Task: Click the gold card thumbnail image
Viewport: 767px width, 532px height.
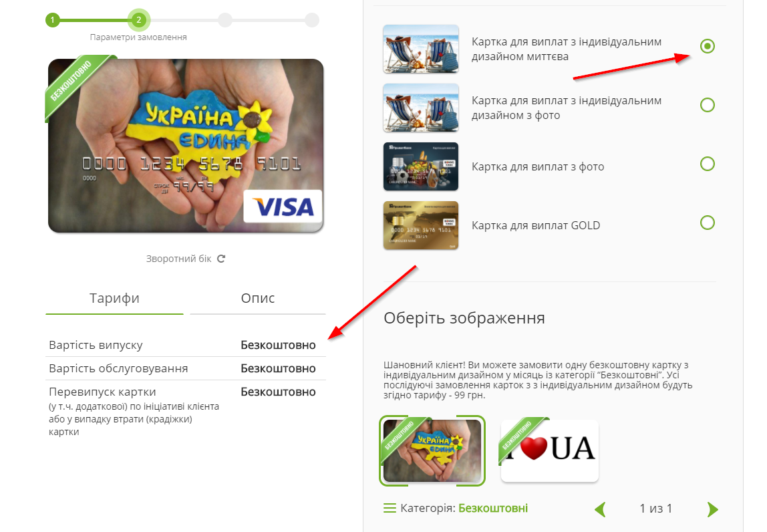Action: (x=421, y=225)
